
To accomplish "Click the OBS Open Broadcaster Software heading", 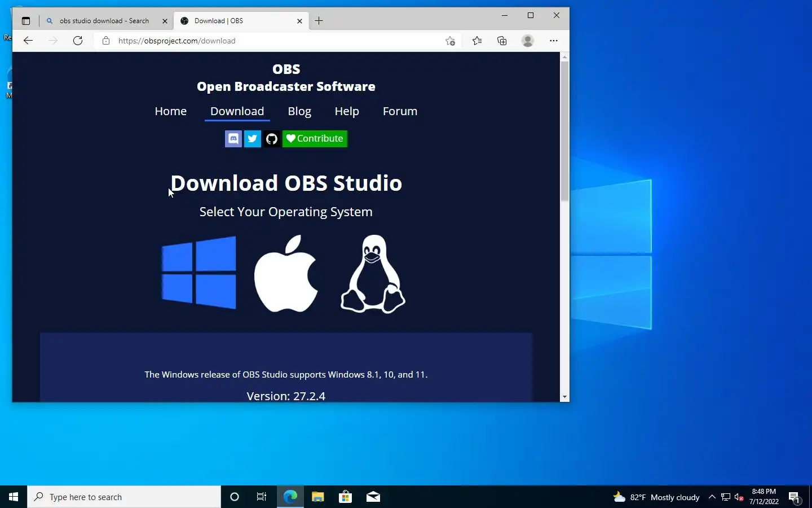I will click(286, 78).
